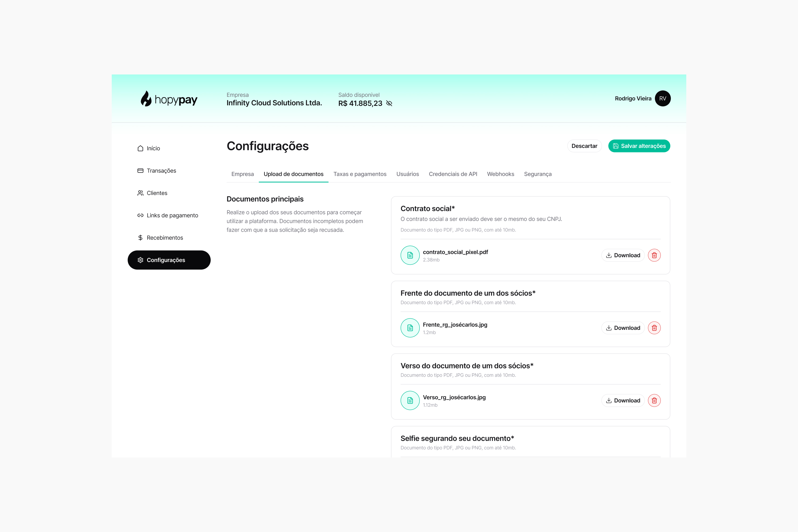Click file icon of Verso_rg_josécarlos.jpg

coord(410,400)
